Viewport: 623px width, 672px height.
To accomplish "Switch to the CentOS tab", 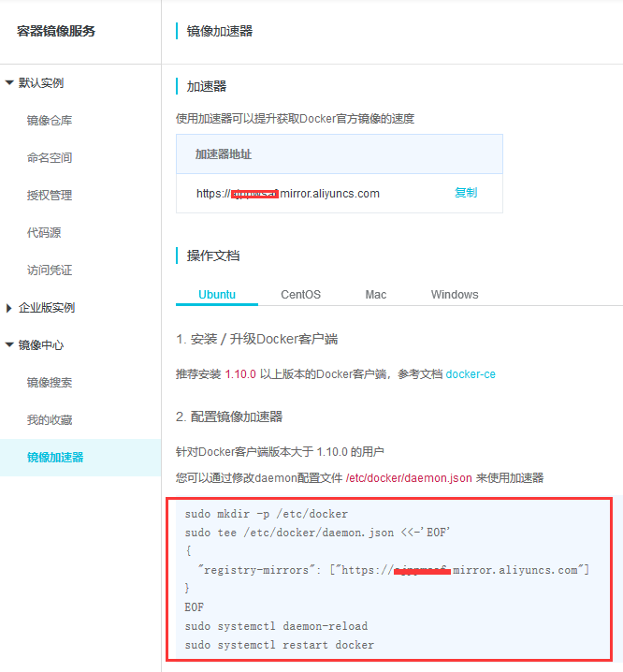I will click(300, 295).
